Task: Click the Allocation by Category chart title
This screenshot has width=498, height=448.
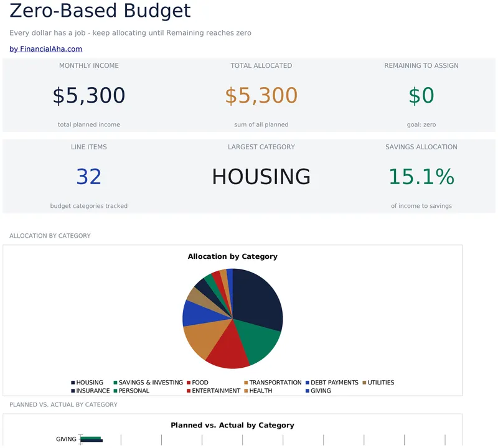Action: tap(232, 256)
